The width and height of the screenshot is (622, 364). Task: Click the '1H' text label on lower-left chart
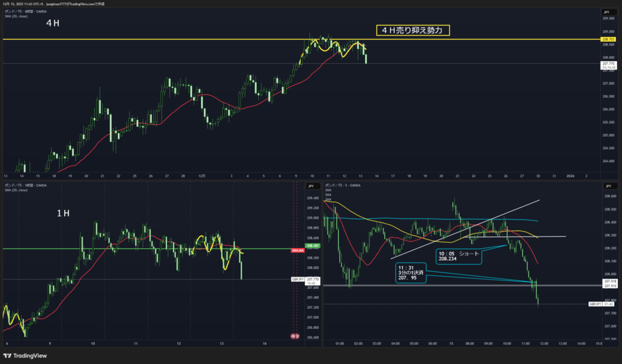[x=63, y=214]
